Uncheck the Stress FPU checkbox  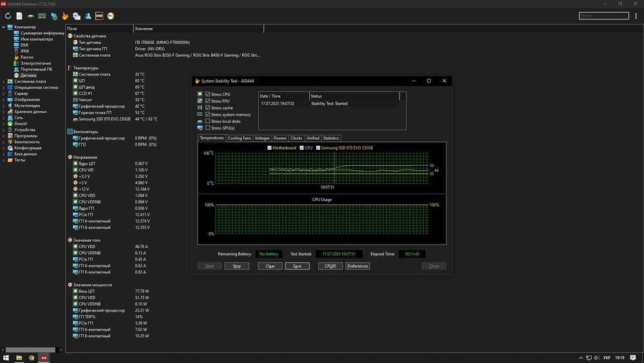208,101
